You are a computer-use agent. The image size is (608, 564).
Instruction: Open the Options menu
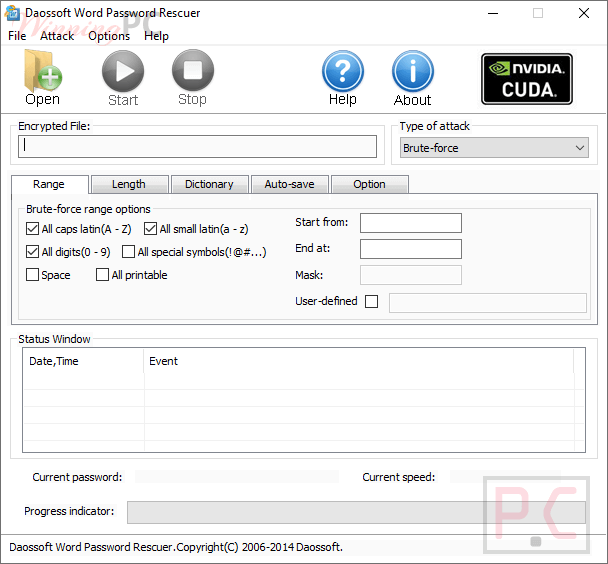tap(109, 36)
